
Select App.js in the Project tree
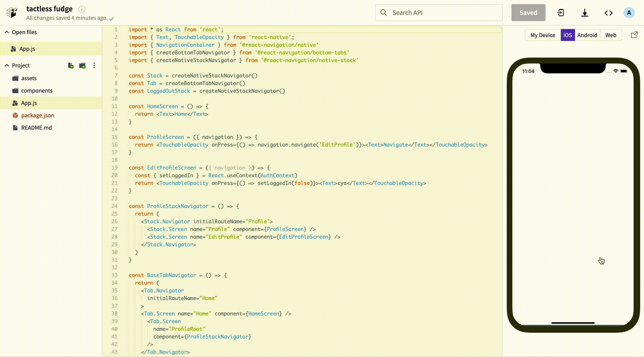pos(51,103)
